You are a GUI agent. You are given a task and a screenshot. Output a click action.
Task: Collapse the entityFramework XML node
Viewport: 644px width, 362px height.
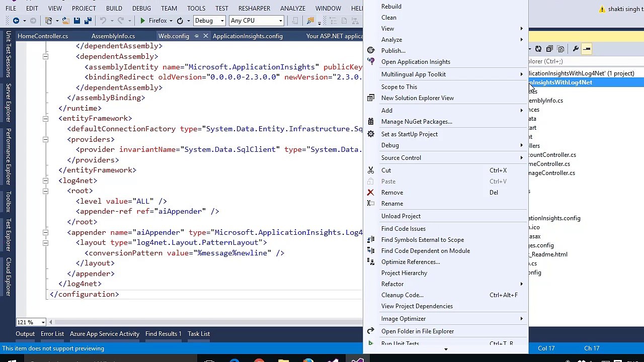click(45, 118)
